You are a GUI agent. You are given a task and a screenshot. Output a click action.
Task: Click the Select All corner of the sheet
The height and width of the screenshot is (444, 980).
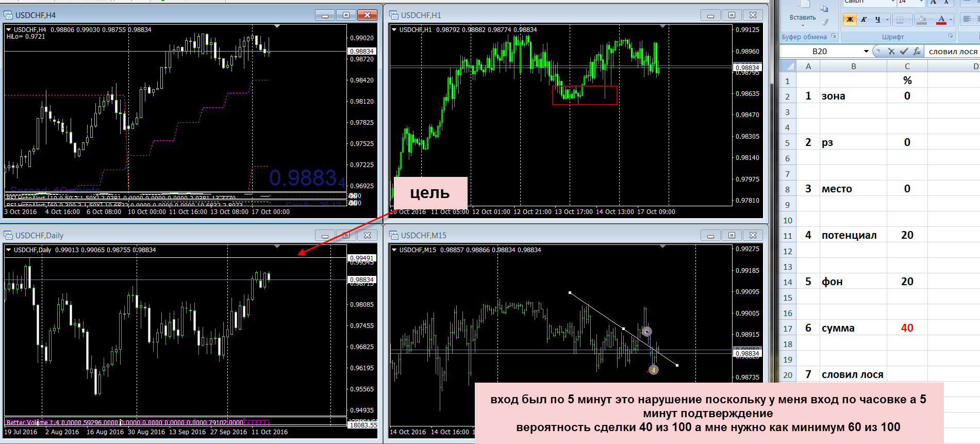[x=788, y=66]
